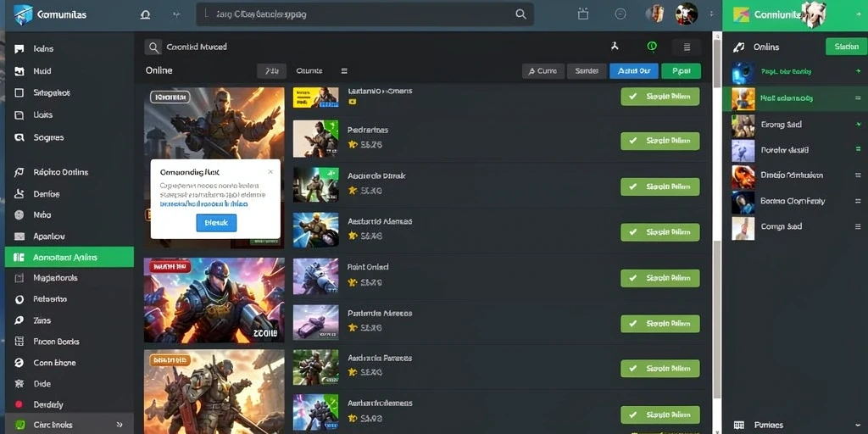Select the green Aonoriaet Anlins sidebar item
Image resolution: width=868 pixels, height=434 pixels.
click(x=70, y=258)
